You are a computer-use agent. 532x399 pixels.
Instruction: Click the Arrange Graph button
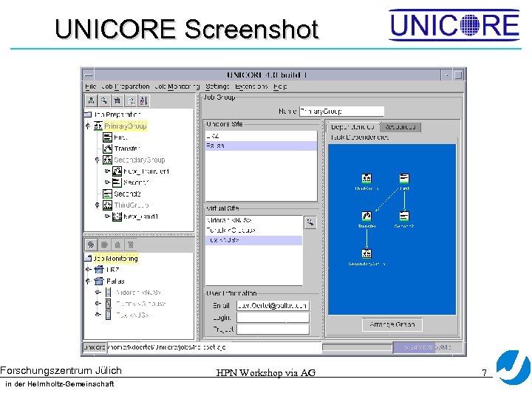[x=392, y=324]
